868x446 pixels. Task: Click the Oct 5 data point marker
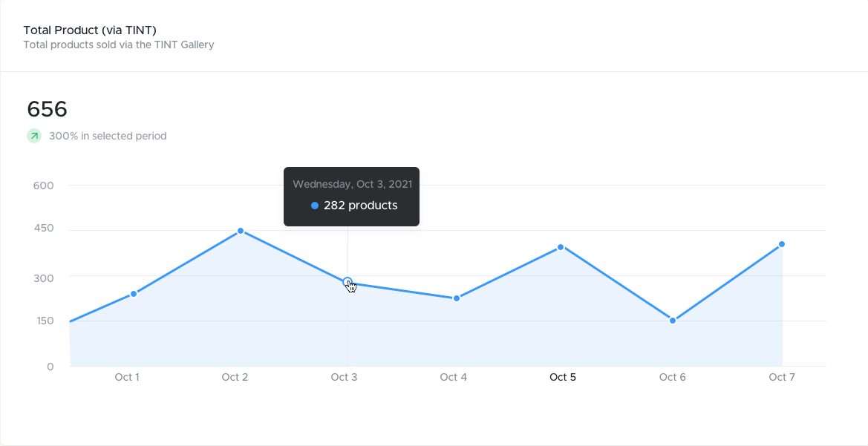(x=561, y=247)
